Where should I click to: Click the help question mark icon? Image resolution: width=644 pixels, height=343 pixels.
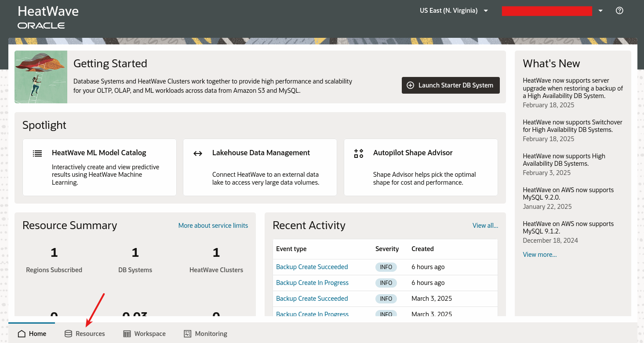(619, 11)
